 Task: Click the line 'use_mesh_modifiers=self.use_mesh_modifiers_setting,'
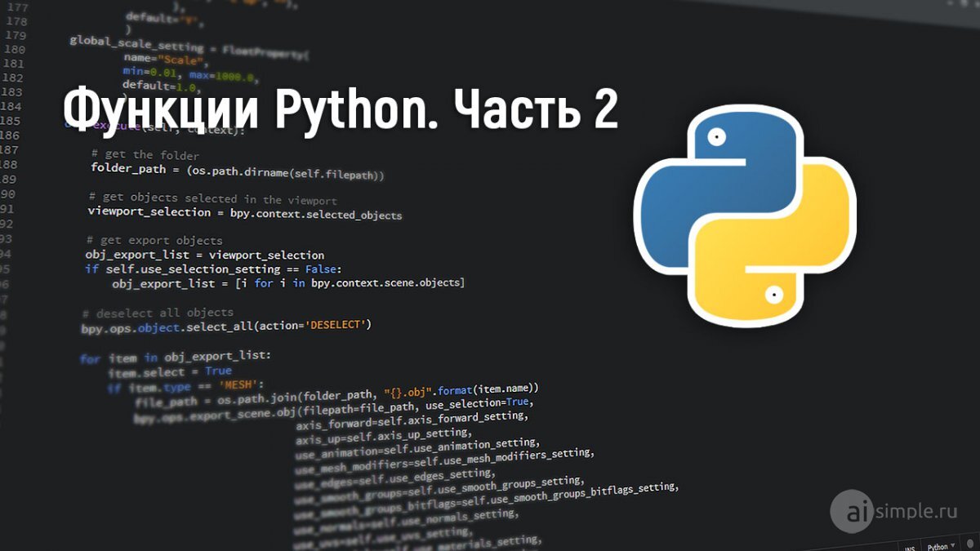444,461
